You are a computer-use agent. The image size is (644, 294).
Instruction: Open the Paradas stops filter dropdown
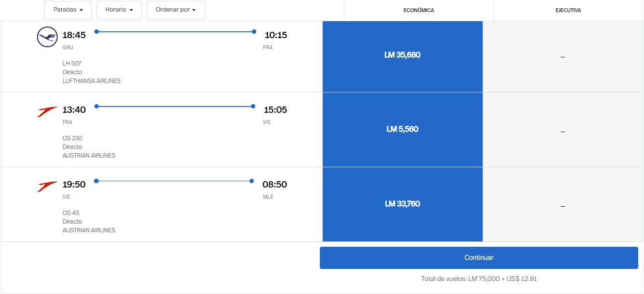(68, 10)
